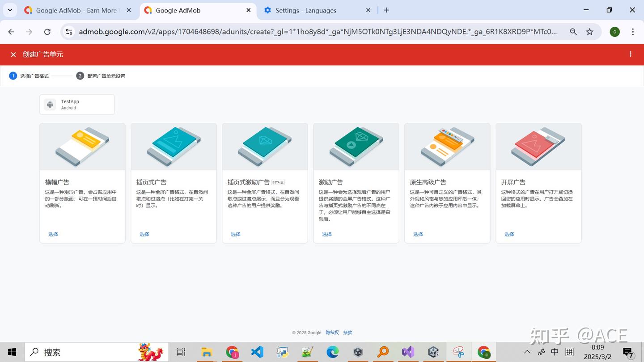Click step 1 选择广告格式
The height and width of the screenshot is (362, 644).
coord(29,76)
